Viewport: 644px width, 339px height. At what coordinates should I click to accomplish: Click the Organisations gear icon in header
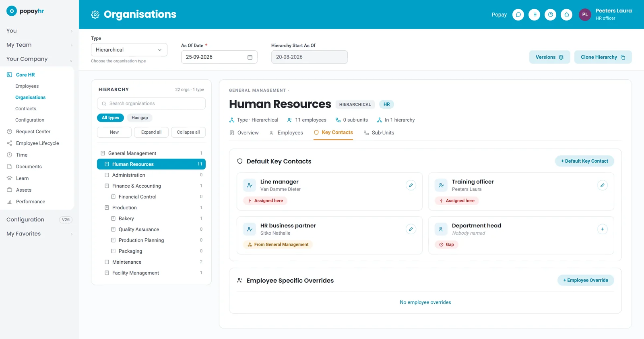click(x=95, y=14)
